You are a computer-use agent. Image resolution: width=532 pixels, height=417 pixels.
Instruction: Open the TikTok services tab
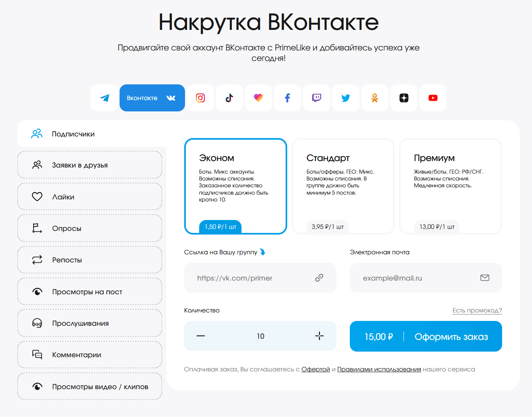[229, 98]
